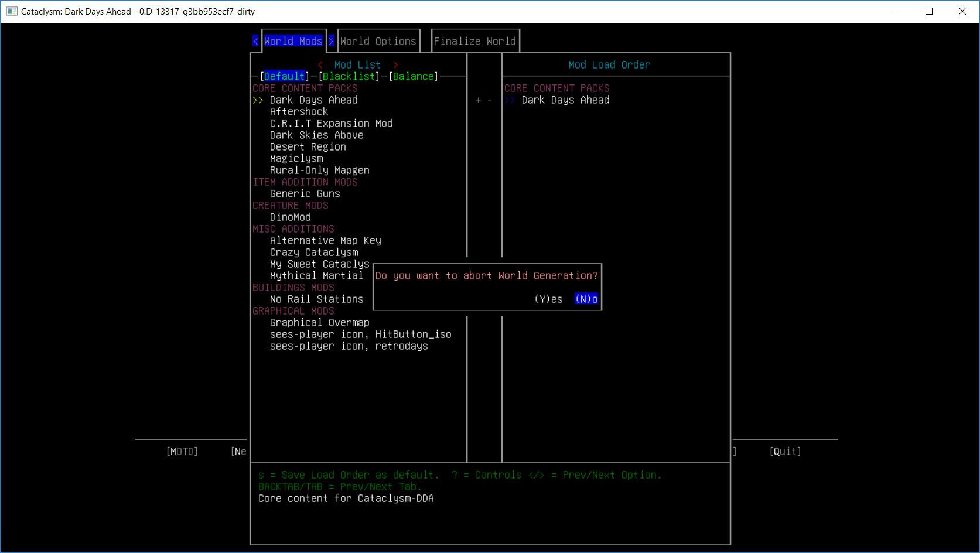This screenshot has width=980, height=553.
Task: Minimize the Cataclysm window
Action: tap(896, 11)
